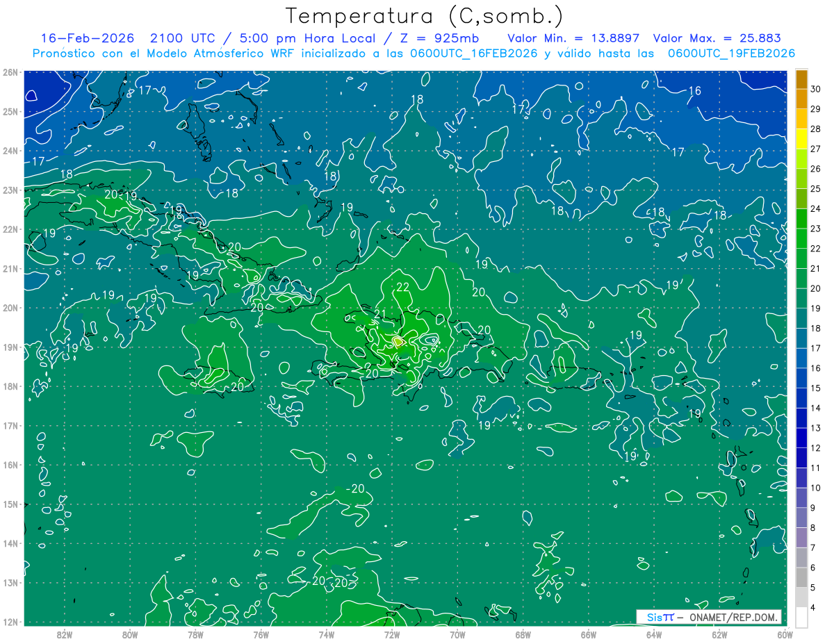
Task: Click the "22N" latitude axis label
Action: 10,229
